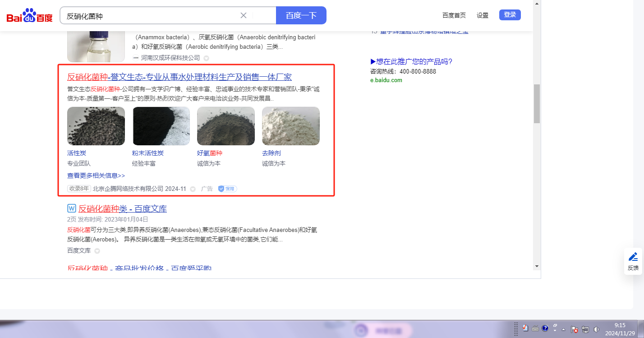The height and width of the screenshot is (338, 644).
Task: Click the 咨询热线：400-800-8888 text
Action: (403, 71)
